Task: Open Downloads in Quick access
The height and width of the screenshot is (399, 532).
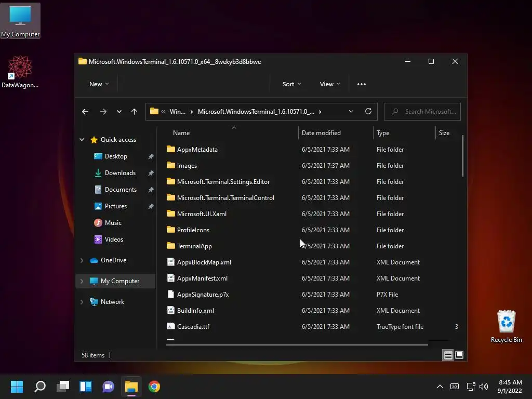Action: [120, 172]
